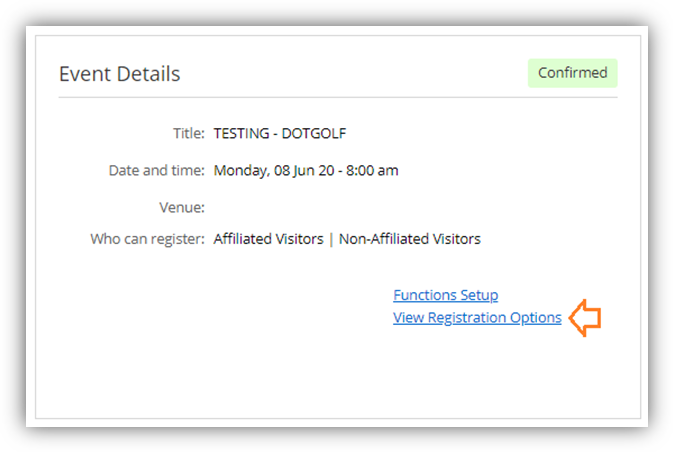Select the Non-Affiliated Visitors text
The height and width of the screenshot is (452, 673).
410,239
